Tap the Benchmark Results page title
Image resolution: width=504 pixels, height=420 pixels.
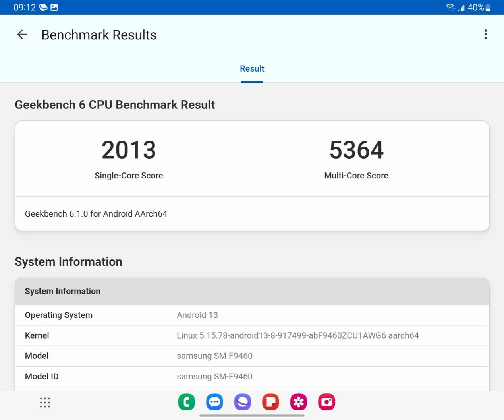(99, 35)
